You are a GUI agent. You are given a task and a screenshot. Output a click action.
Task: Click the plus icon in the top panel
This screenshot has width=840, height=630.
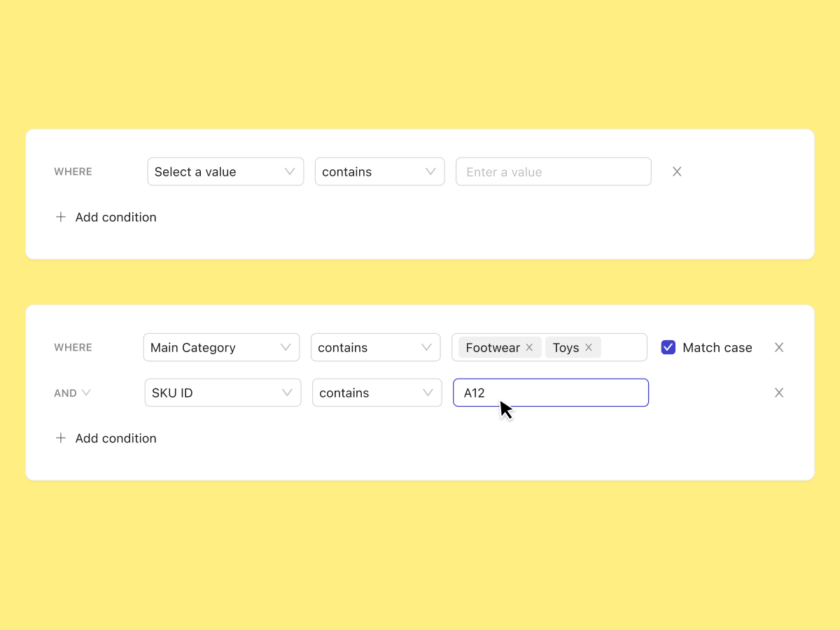tap(61, 217)
